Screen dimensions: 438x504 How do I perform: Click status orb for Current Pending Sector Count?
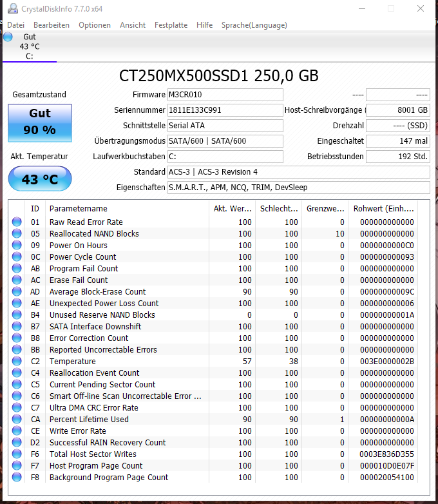click(17, 384)
